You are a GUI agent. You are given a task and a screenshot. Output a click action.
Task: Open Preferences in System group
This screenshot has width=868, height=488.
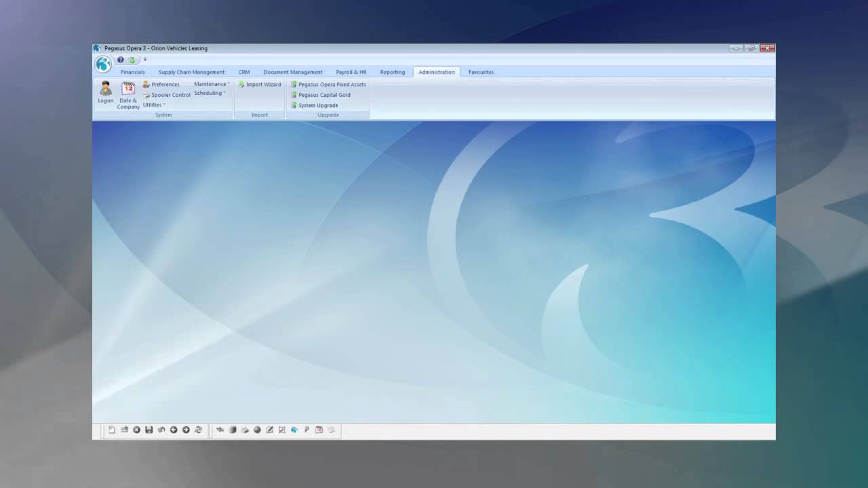pos(161,85)
